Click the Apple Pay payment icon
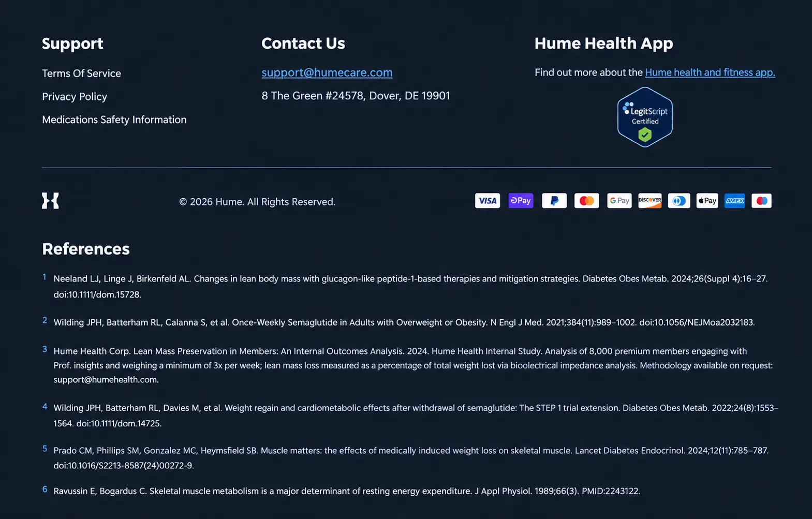Viewport: 812px width, 519px height. tap(707, 201)
